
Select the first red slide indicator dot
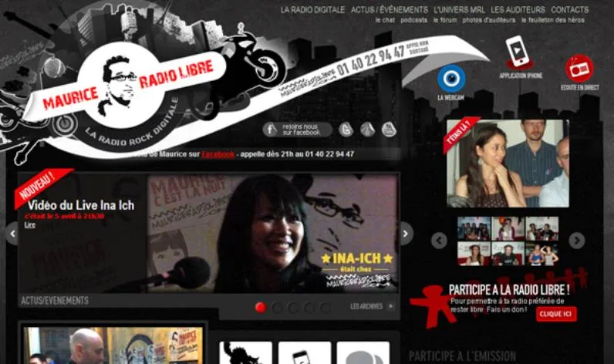[261, 308]
